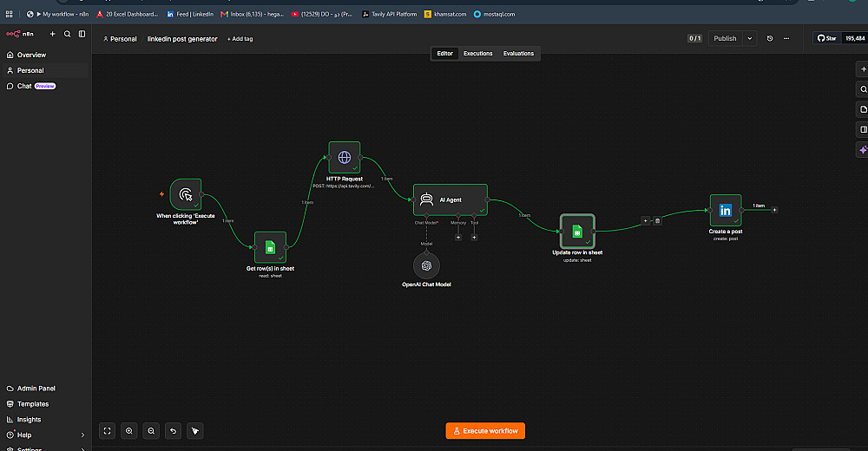Screen dimensions: 868x451
Task: Toggle the sidebar collapse icon
Action: tap(82, 34)
